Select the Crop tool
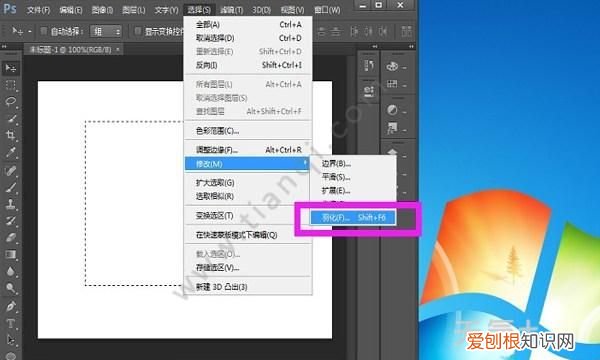Screen dimensions: 600x360 [x=11, y=135]
